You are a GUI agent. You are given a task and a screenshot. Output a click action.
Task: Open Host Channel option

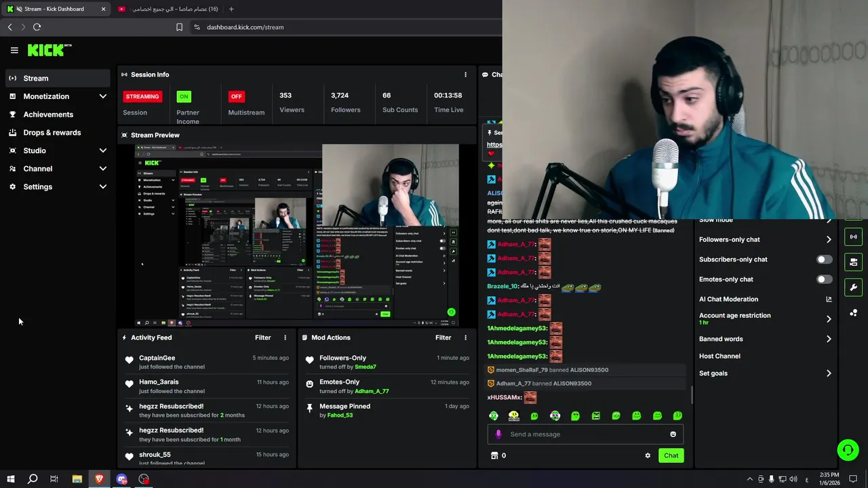(x=719, y=356)
